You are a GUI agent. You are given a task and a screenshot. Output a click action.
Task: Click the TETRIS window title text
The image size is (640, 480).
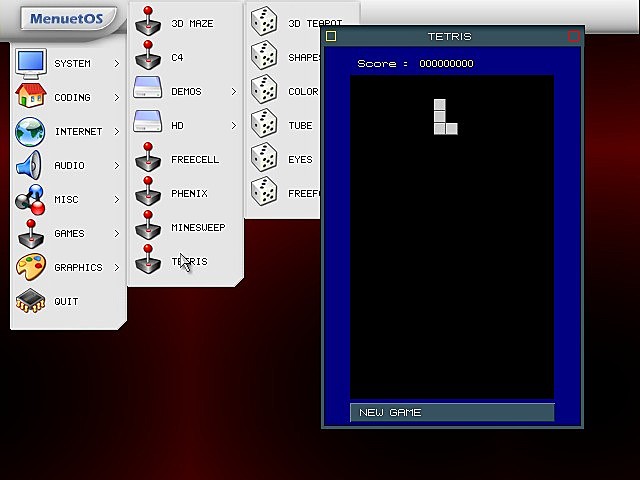coord(450,36)
